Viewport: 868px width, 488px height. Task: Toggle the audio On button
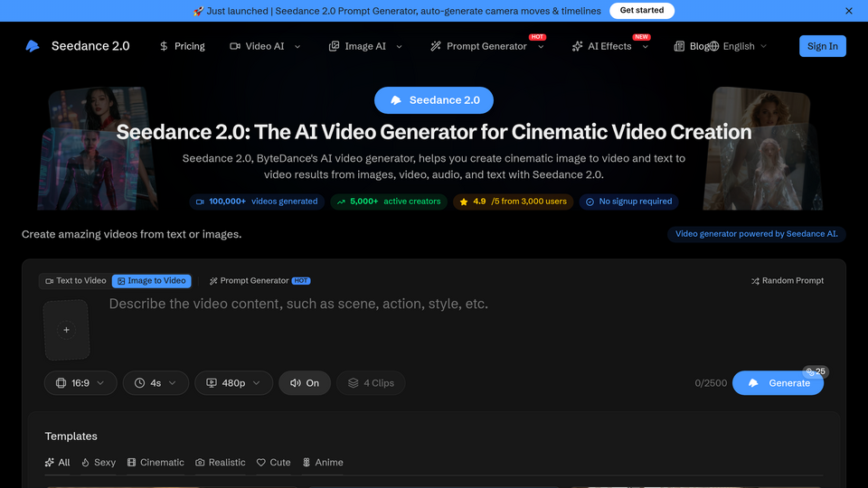pos(305,383)
